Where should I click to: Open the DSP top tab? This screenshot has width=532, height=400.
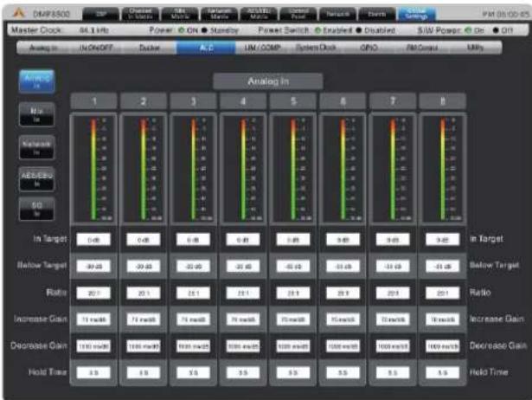pos(100,14)
